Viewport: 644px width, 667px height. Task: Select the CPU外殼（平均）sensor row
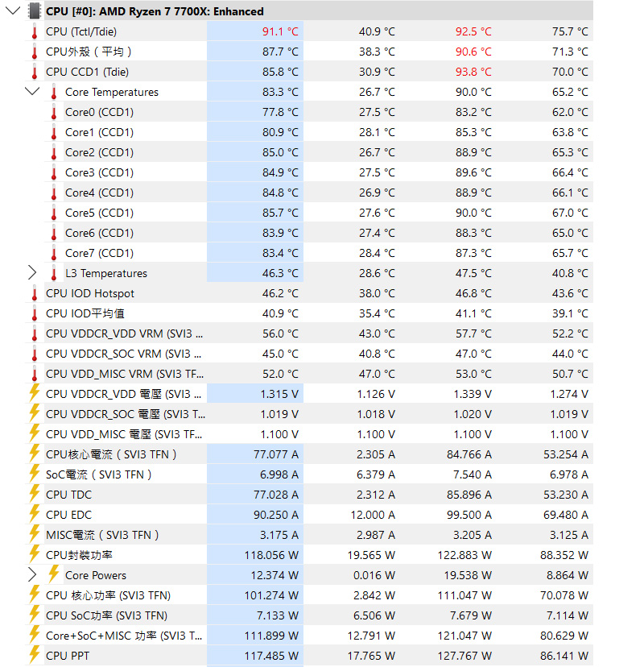click(x=308, y=52)
